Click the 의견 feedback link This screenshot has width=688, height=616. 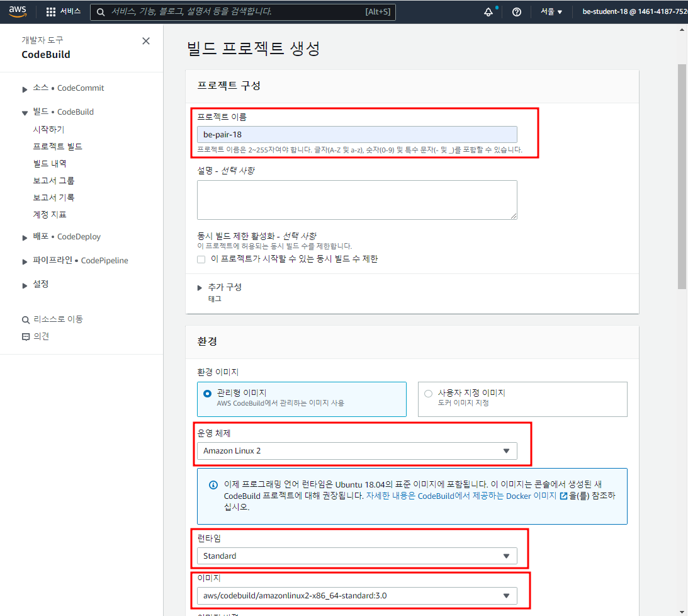pyautogui.click(x=42, y=336)
